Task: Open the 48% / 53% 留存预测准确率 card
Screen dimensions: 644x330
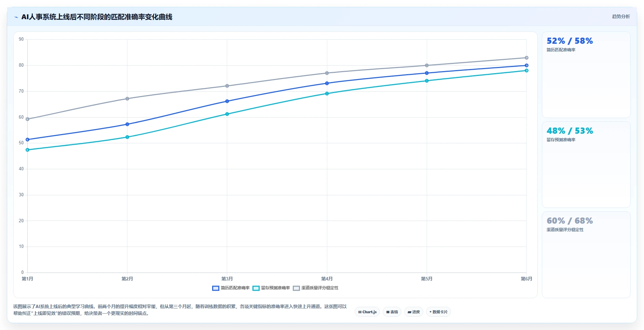Action: (586, 165)
